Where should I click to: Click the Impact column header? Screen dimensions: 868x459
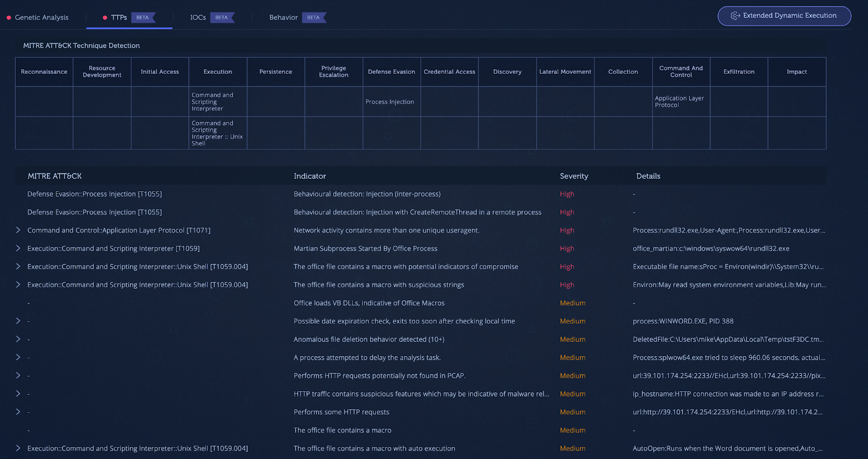pyautogui.click(x=797, y=72)
